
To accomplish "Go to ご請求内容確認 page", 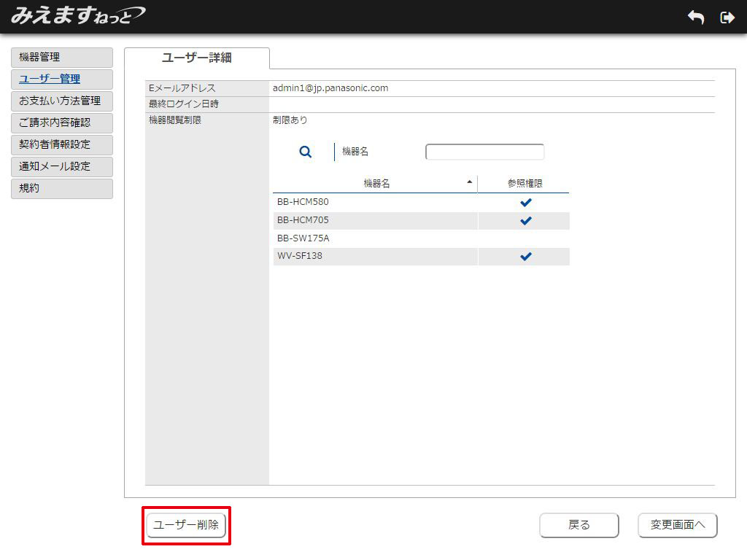I will (62, 122).
